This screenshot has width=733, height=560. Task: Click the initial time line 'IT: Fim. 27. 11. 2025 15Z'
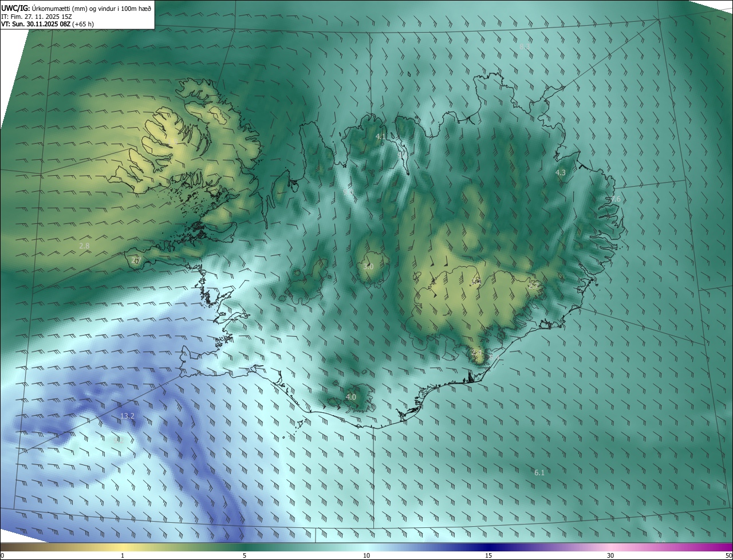pos(36,17)
